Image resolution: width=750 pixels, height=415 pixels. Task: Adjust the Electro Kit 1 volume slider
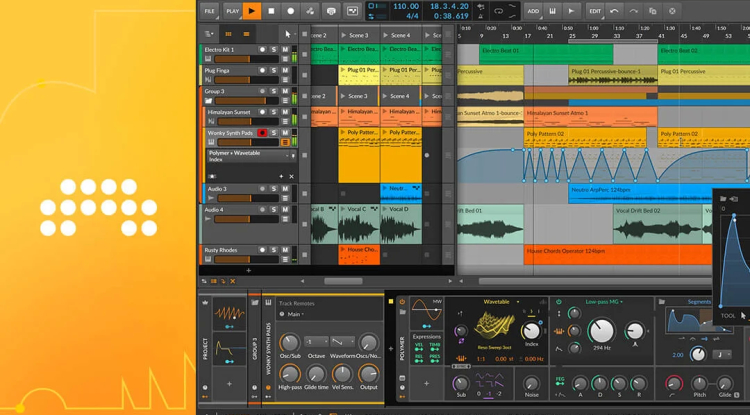click(246, 59)
